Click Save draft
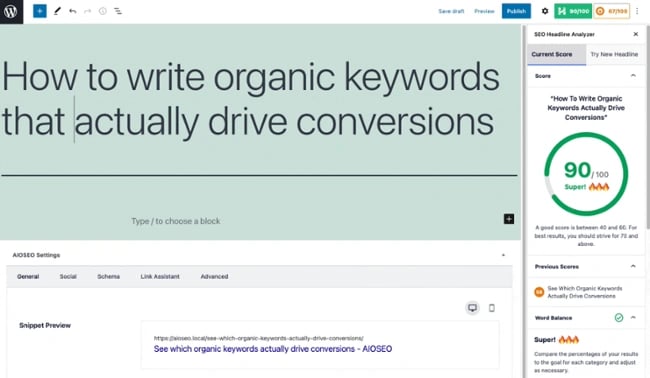The width and height of the screenshot is (650, 378). (451, 11)
